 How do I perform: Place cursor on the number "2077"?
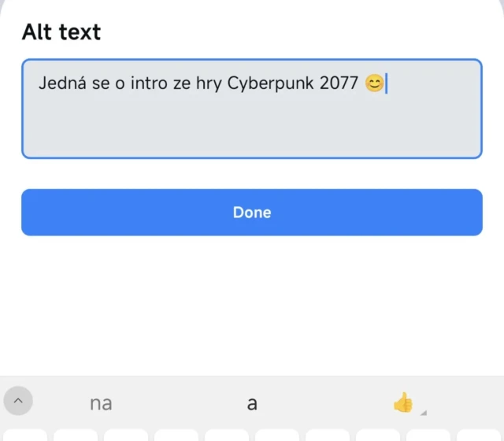[x=339, y=83]
